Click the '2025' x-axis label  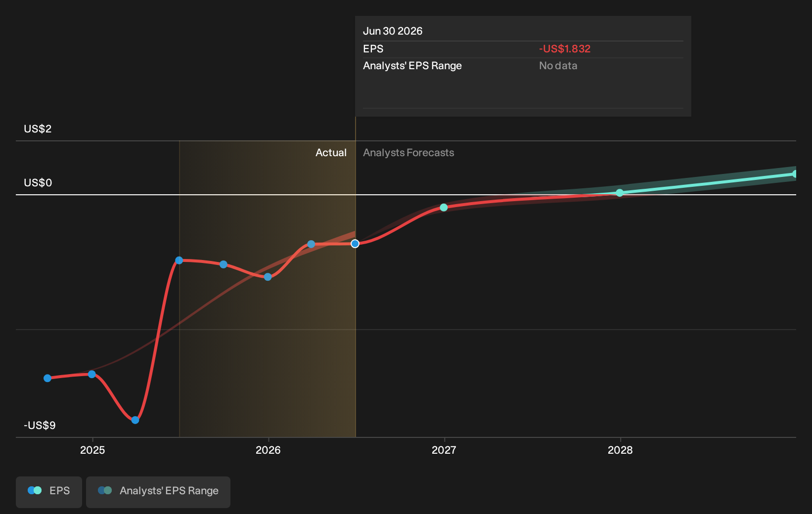(x=92, y=450)
